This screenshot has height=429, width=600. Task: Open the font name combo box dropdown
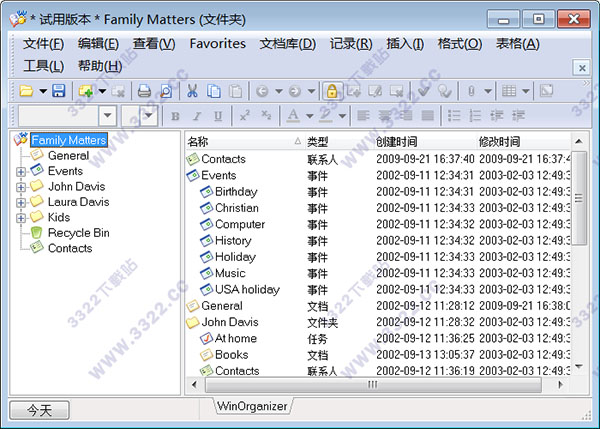coord(108,116)
